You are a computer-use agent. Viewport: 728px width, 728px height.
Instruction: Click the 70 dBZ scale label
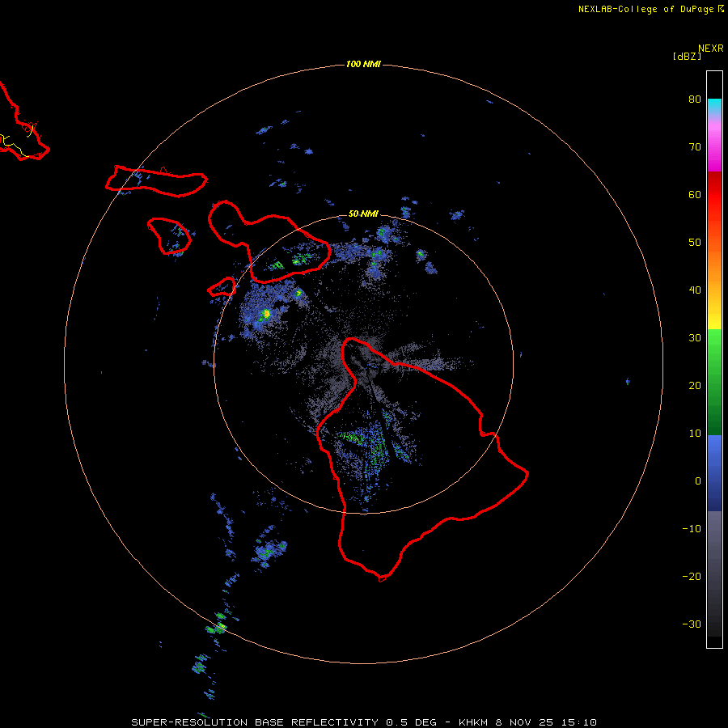click(x=695, y=147)
